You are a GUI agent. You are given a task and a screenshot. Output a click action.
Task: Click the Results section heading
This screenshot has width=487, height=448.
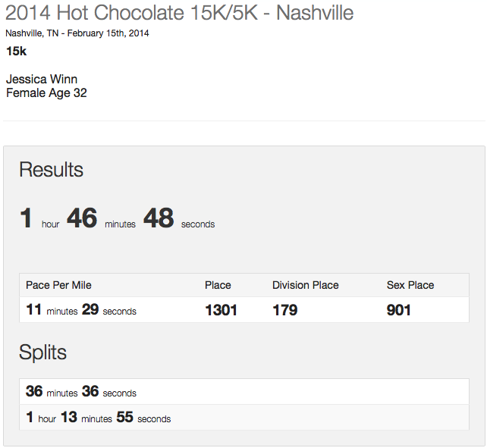tap(51, 170)
